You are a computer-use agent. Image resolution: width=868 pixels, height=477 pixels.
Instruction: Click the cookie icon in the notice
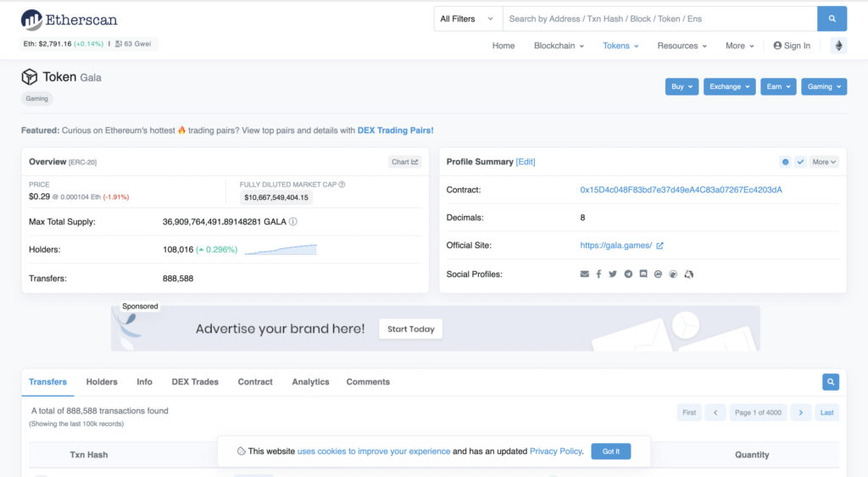pos(241,451)
